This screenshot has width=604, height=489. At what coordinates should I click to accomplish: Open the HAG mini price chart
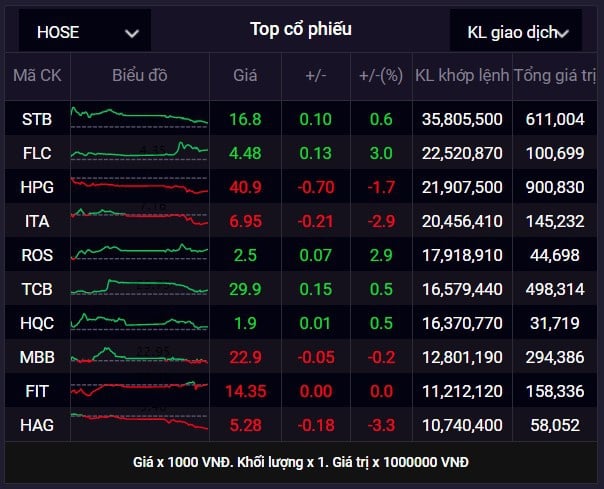click(139, 422)
